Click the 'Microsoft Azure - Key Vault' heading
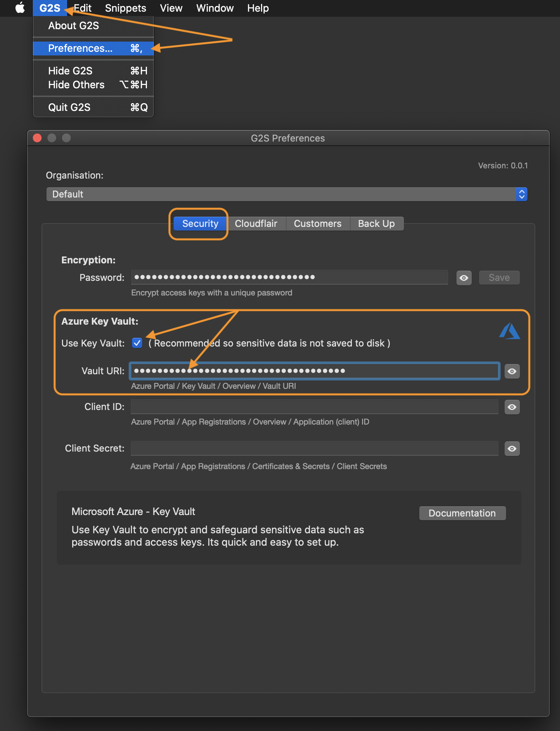Image resolution: width=560 pixels, height=731 pixels. tap(133, 511)
